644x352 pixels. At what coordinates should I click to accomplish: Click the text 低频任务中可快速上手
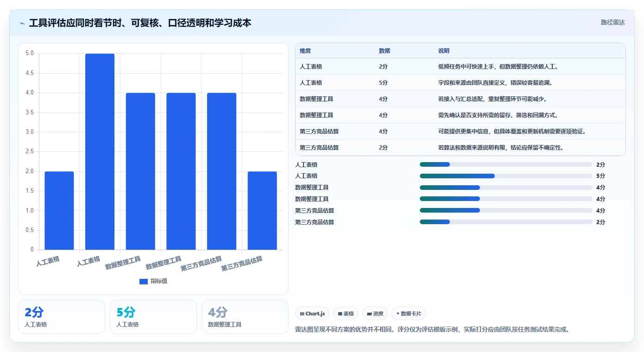pyautogui.click(x=466, y=67)
